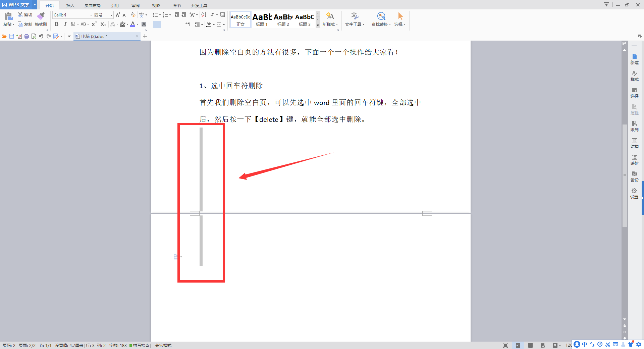This screenshot has height=349, width=644.
Task: Switch to the Insert (插入) ribbon tab
Action: pos(70,5)
